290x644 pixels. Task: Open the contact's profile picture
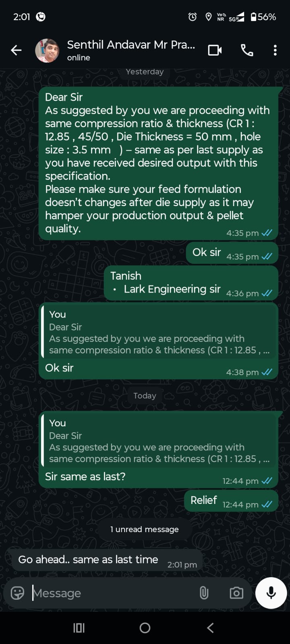(x=47, y=50)
